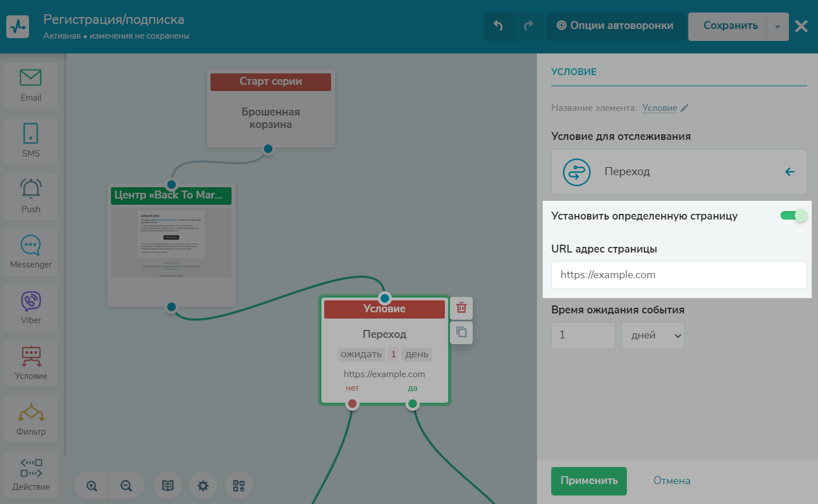Viewport: 818px width, 504px height.
Task: Select the Фильтр element icon
Action: click(31, 419)
